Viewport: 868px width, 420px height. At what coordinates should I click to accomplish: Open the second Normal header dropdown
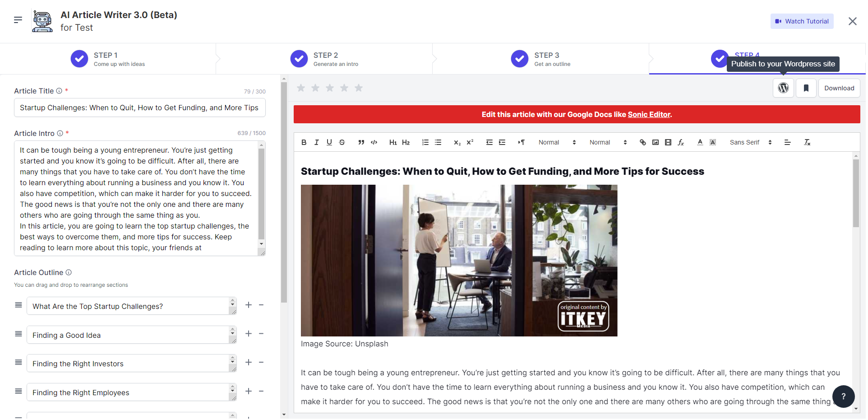click(608, 142)
